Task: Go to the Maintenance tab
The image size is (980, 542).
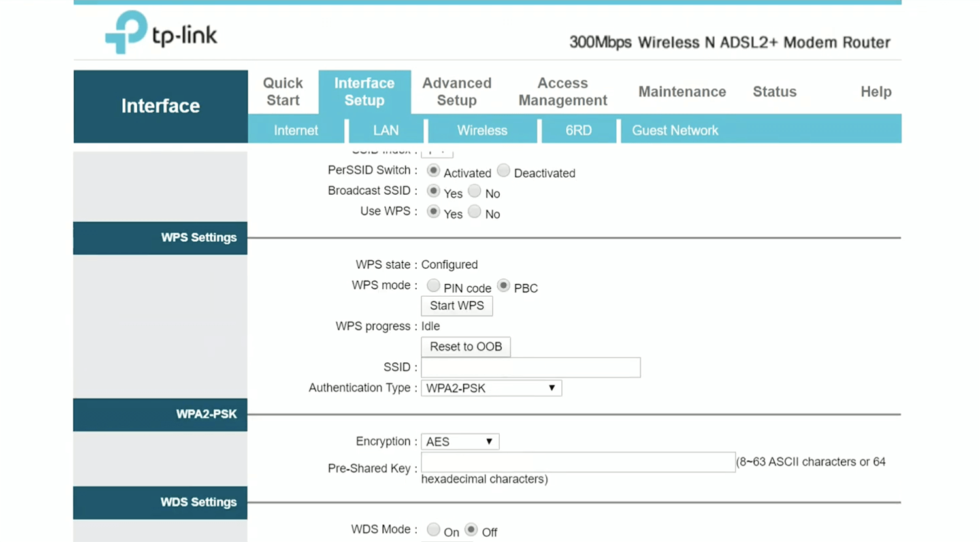Action: 681,92
